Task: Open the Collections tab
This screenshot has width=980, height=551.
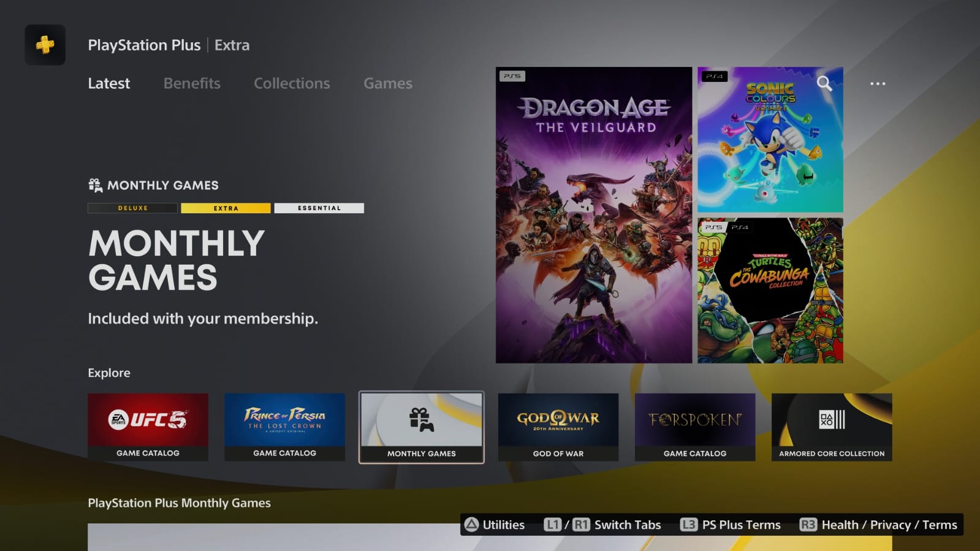Action: click(292, 83)
